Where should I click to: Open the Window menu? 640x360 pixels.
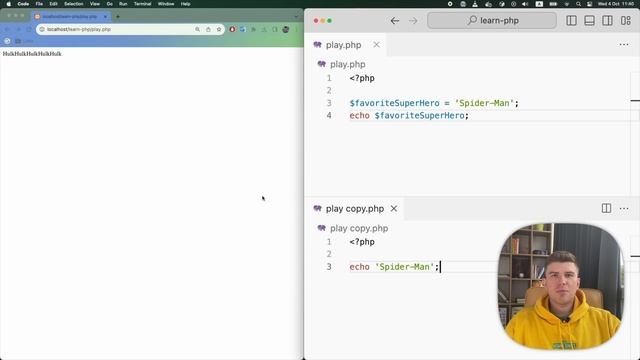click(166, 4)
